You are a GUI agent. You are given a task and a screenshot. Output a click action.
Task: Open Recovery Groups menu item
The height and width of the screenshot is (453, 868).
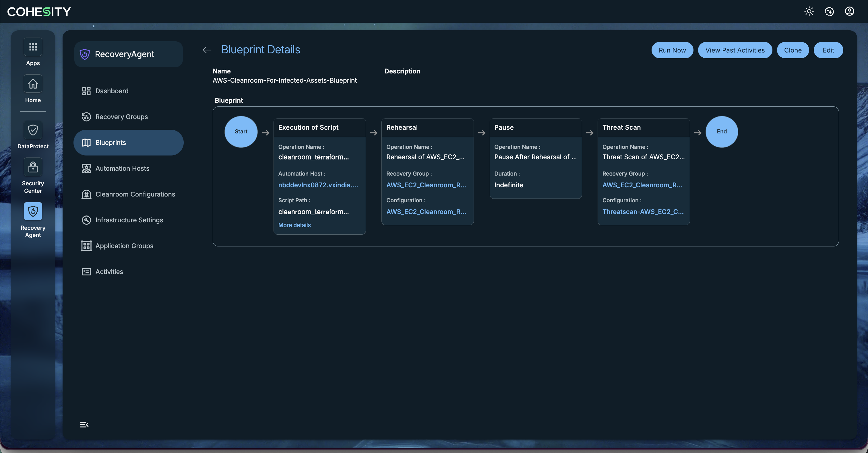(x=121, y=117)
